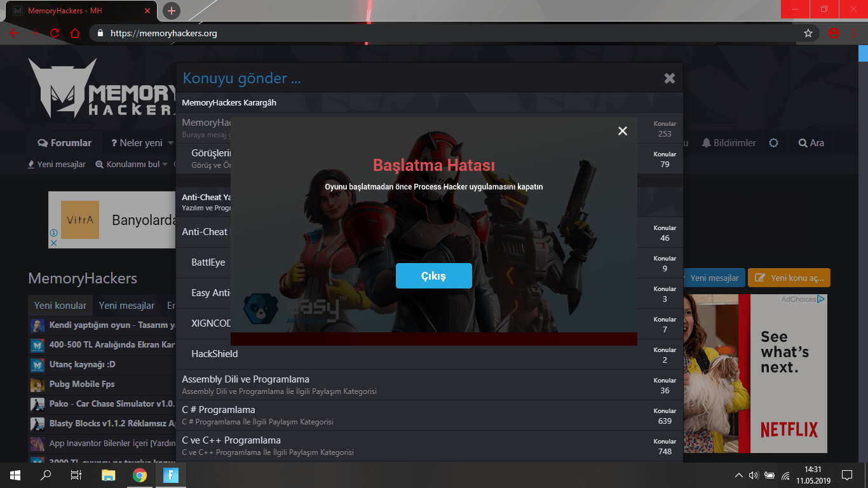Choose the Assembly Dili ve Programlama forum
The image size is (868, 488).
430,384
